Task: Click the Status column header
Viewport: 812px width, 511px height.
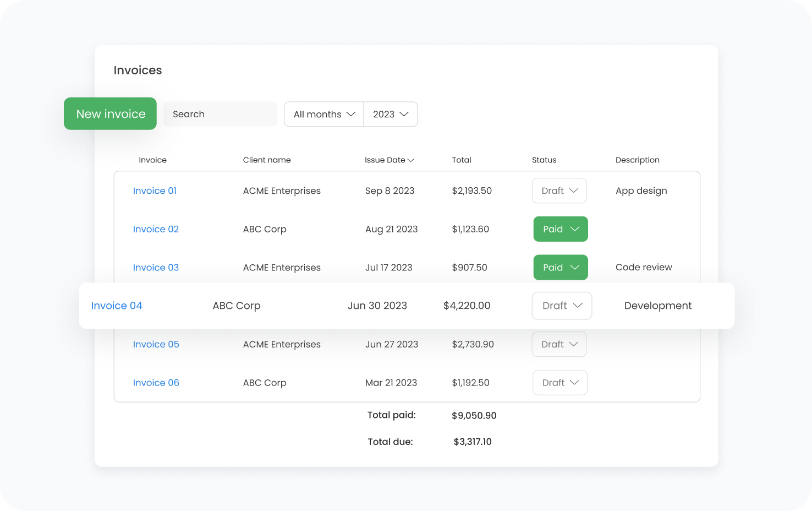Action: pos(544,160)
